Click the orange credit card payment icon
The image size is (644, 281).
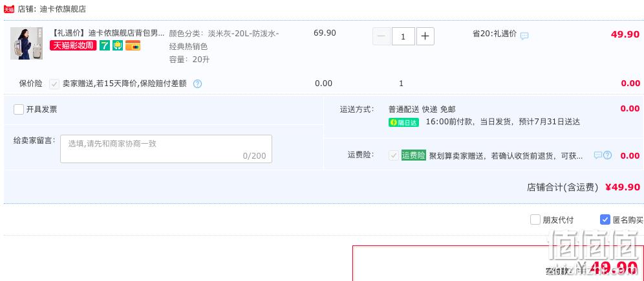pyautogui.click(x=133, y=46)
